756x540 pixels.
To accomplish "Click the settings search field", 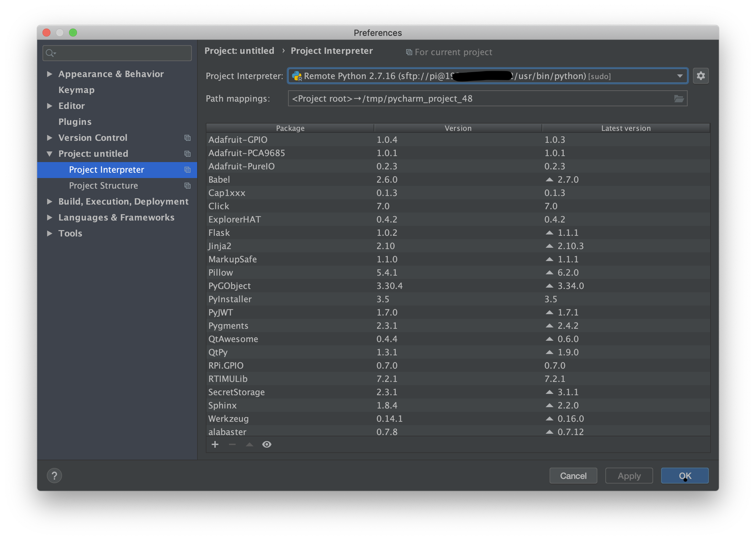I will [117, 53].
